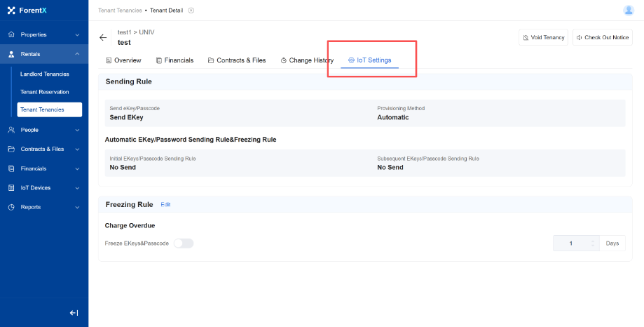This screenshot has width=644, height=327.
Task: Click the Reports sidebar icon
Action: click(12, 207)
